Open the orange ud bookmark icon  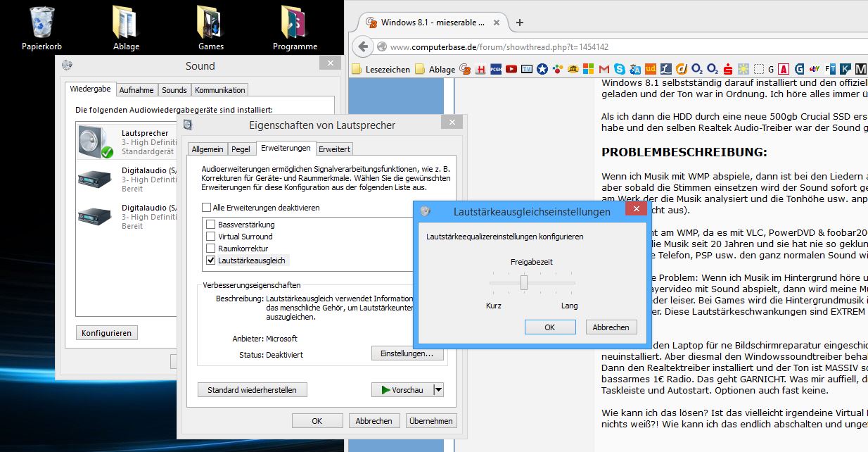651,69
